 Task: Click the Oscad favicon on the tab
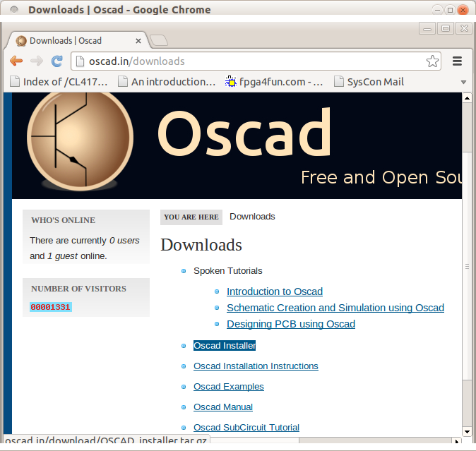click(x=21, y=41)
